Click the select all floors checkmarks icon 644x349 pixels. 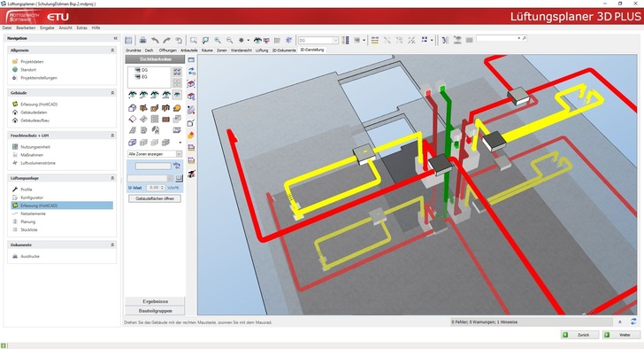click(x=177, y=72)
